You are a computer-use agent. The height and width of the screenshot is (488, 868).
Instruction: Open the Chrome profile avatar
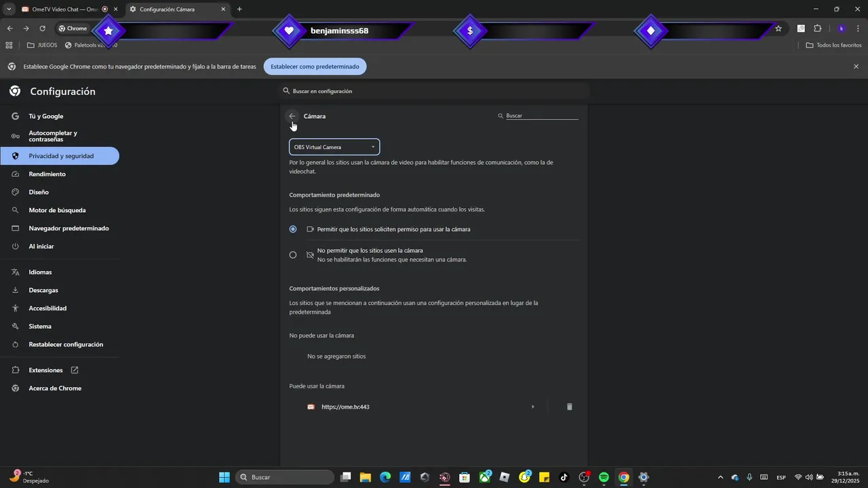pos(842,28)
